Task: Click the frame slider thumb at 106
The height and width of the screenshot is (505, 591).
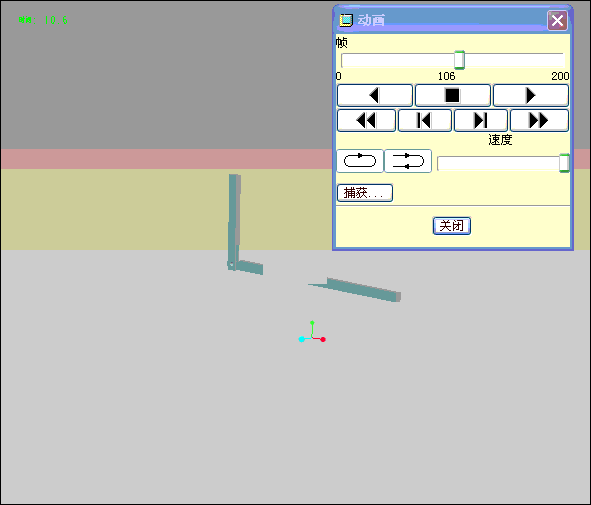Action: click(x=459, y=60)
